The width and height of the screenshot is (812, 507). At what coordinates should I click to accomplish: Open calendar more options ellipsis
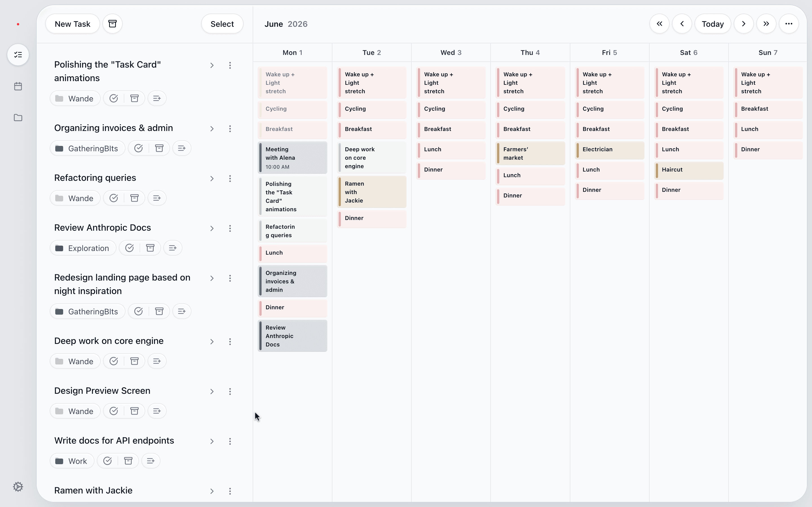[x=789, y=24]
